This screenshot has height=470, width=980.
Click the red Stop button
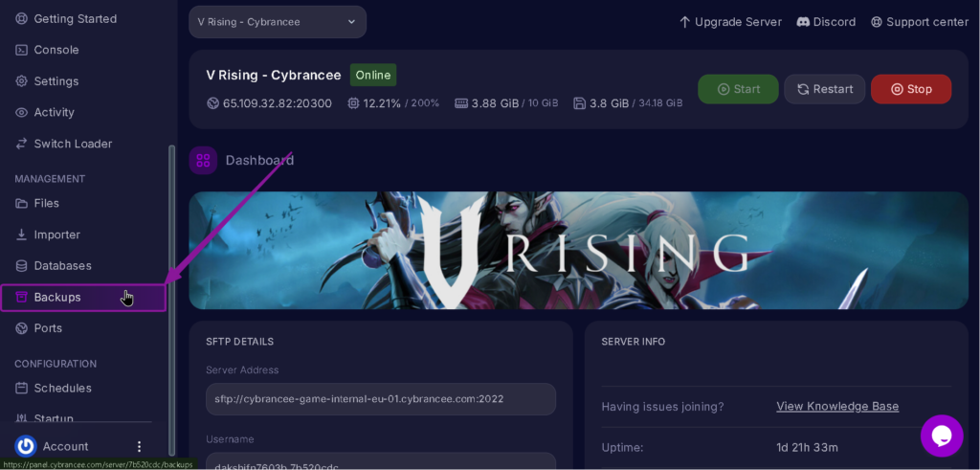click(x=911, y=89)
